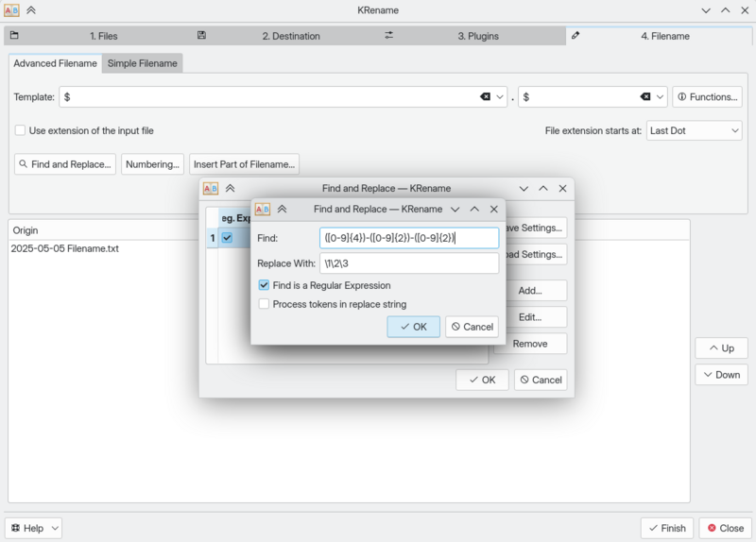The height and width of the screenshot is (542, 756).
Task: Click the folder icon on the Files step tab
Action: click(14, 35)
